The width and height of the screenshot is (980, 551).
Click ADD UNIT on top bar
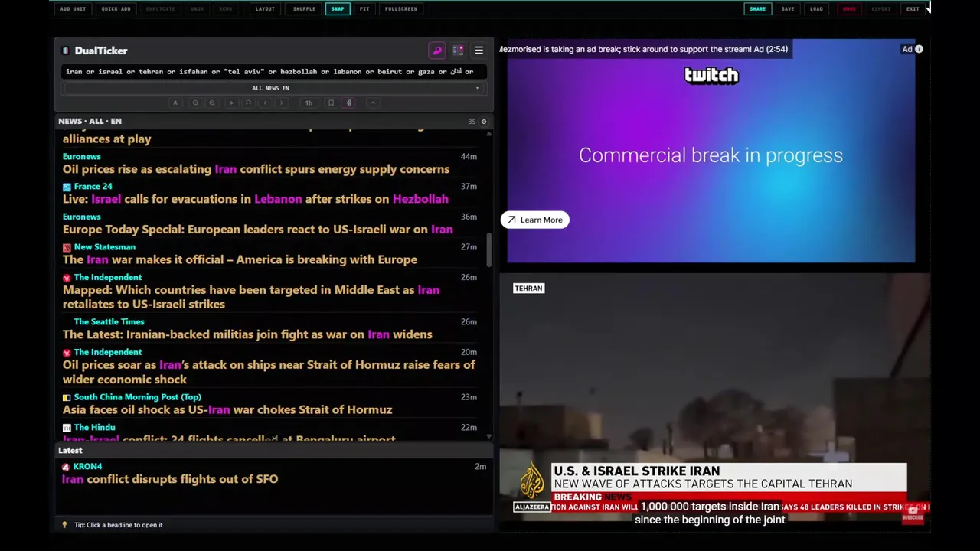click(x=73, y=9)
